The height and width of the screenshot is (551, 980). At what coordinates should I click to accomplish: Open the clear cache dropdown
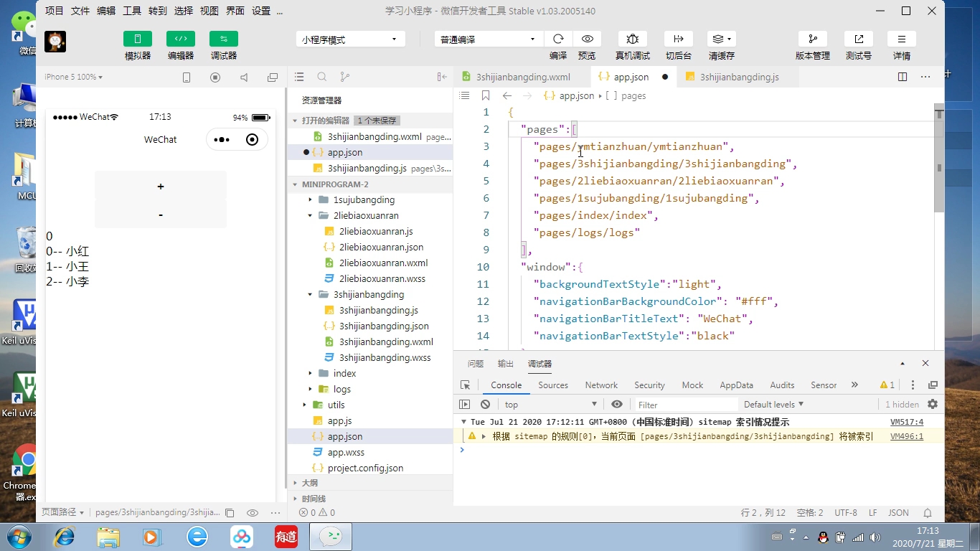[721, 39]
